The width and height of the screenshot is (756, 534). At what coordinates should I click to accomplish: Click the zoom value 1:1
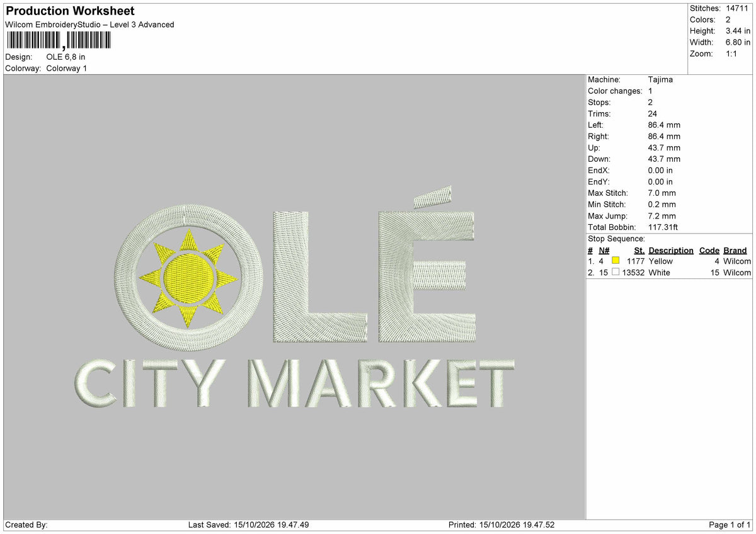731,54
